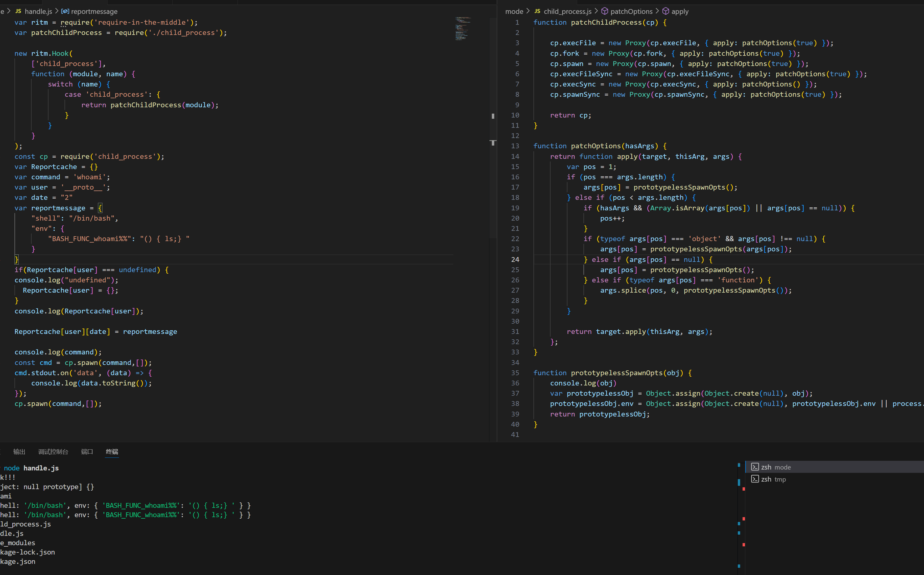Switch to the 输出 panel tab

tap(19, 451)
